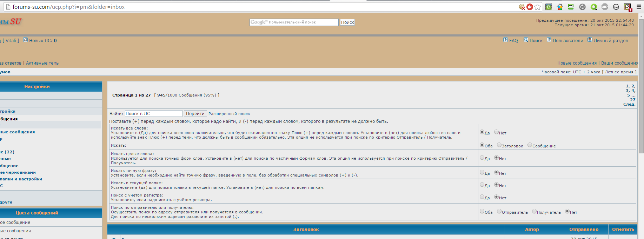Click the Поиск в ЛС search field
Viewport: 644px width, 239px height.
point(153,114)
